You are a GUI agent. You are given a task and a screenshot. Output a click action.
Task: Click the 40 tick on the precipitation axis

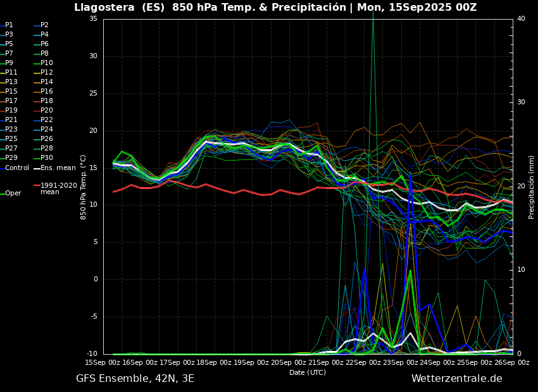pos(521,18)
